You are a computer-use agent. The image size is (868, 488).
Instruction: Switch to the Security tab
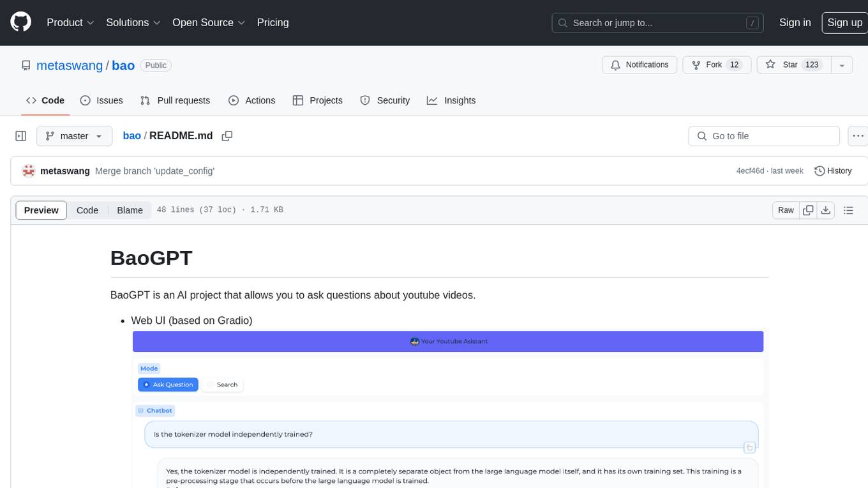pos(385,100)
